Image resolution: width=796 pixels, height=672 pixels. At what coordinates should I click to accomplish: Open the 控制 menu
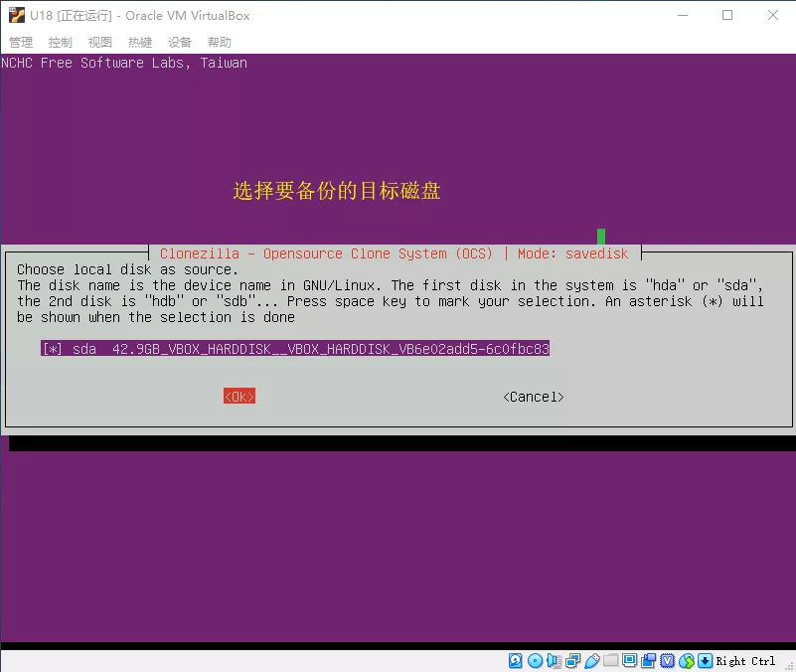(x=61, y=42)
